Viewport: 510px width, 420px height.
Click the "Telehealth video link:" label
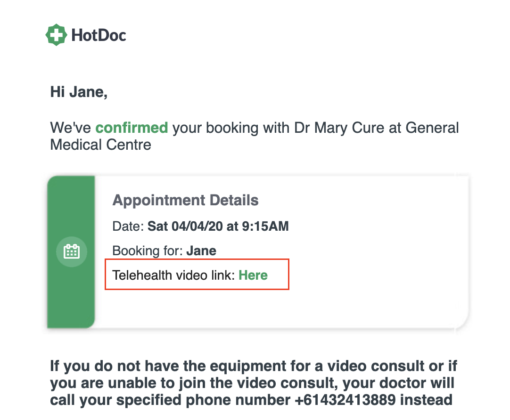173,275
